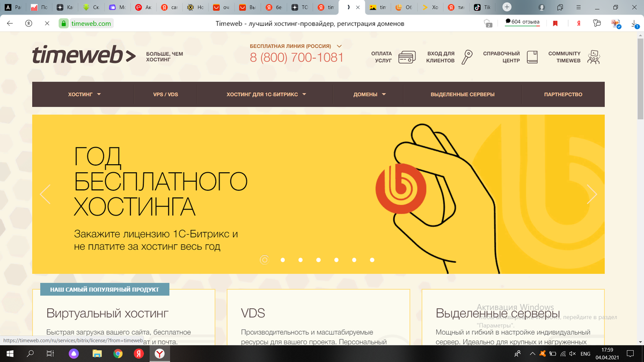Open File Explorer from the taskbar
The width and height of the screenshot is (644, 362).
pyautogui.click(x=97, y=353)
